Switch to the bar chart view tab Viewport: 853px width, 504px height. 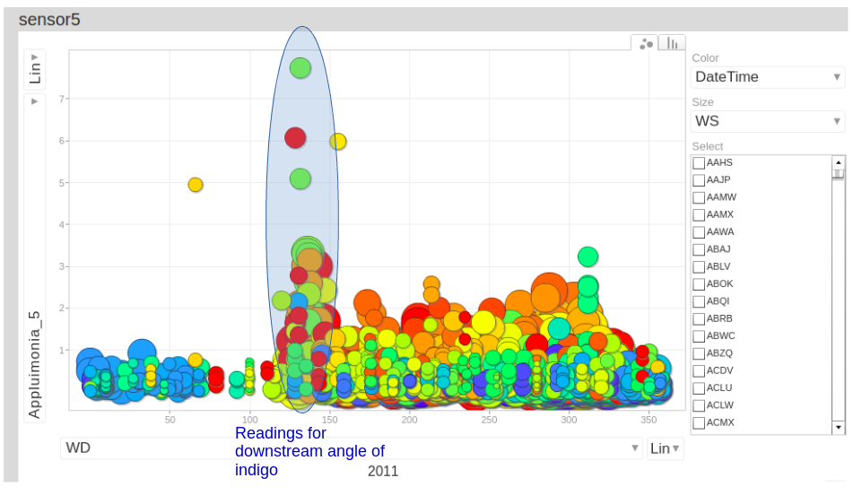tap(672, 43)
